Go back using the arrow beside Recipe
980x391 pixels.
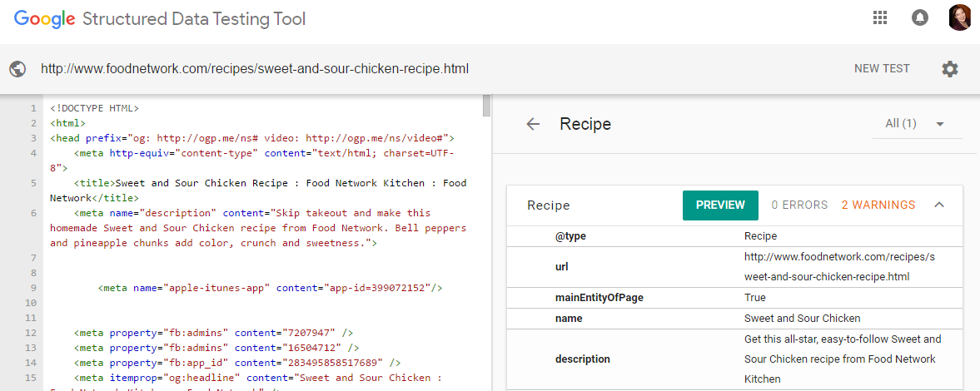point(533,124)
